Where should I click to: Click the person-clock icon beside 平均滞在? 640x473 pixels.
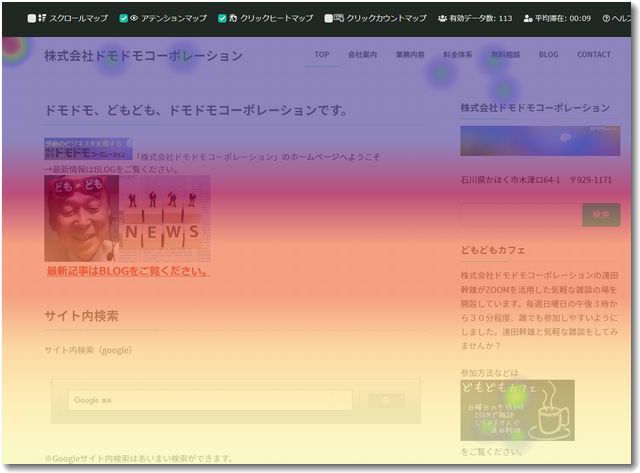point(528,18)
